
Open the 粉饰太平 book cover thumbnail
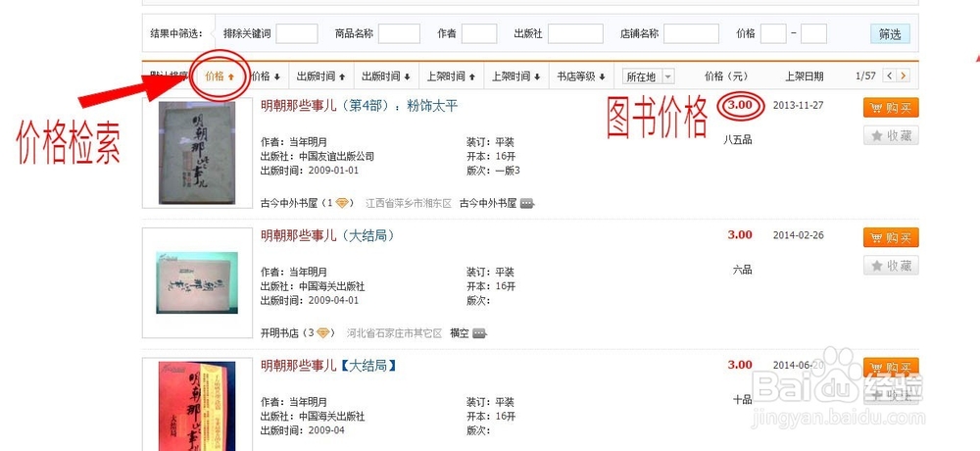[198, 153]
